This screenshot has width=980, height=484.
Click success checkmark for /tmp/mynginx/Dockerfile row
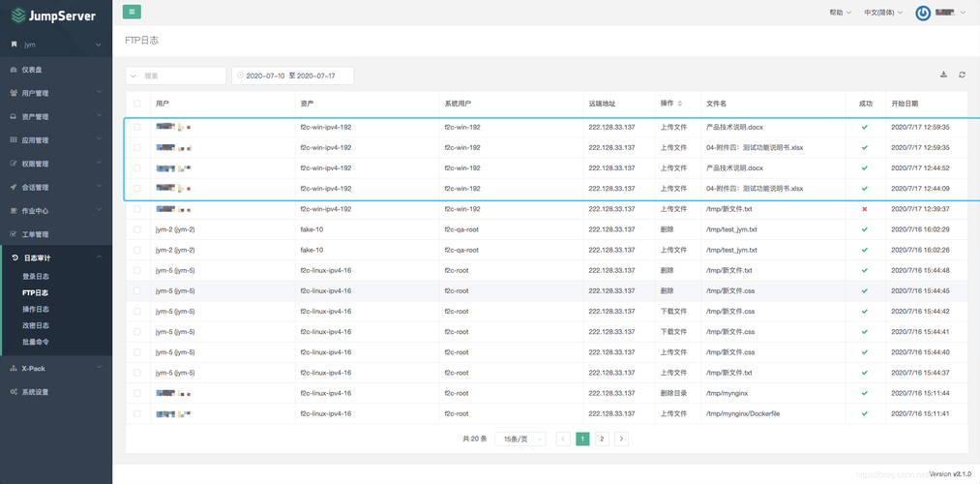tap(864, 413)
